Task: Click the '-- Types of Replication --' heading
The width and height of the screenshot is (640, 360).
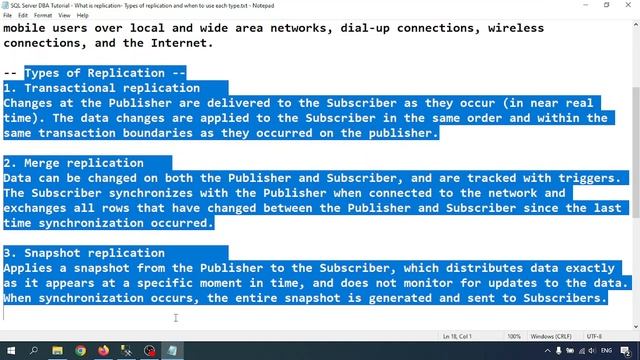Action: pyautogui.click(x=94, y=73)
